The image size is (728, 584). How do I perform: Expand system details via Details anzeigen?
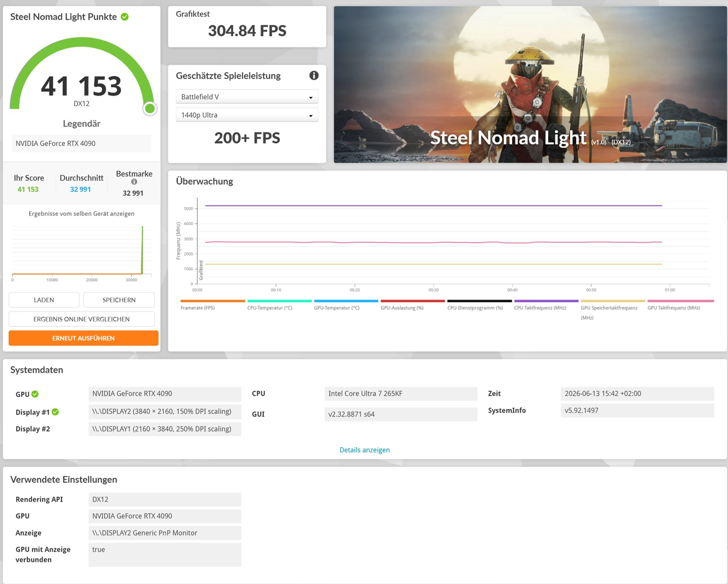(x=364, y=450)
